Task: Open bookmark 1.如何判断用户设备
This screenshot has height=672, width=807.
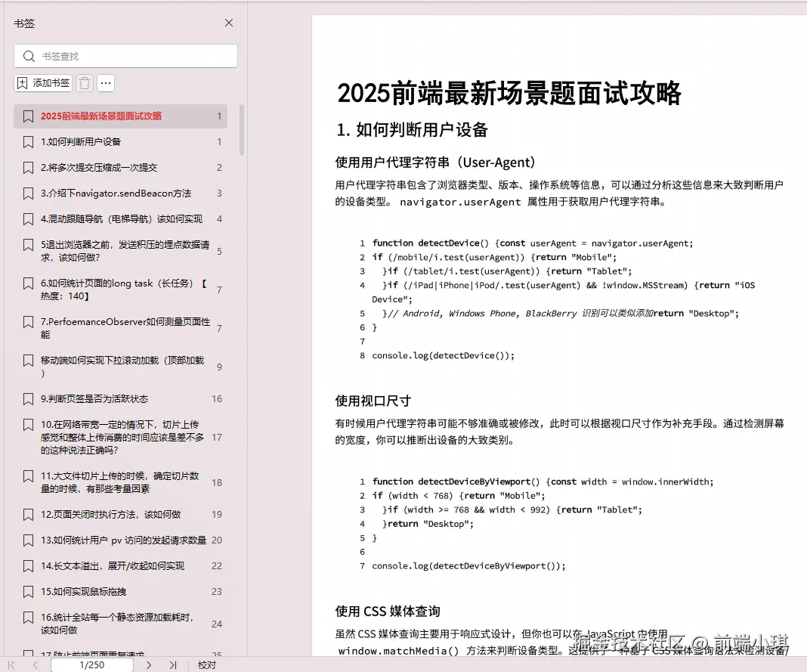Action: (120, 141)
